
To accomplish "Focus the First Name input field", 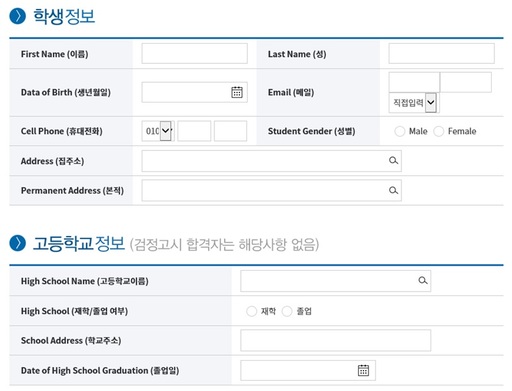I will coord(194,53).
